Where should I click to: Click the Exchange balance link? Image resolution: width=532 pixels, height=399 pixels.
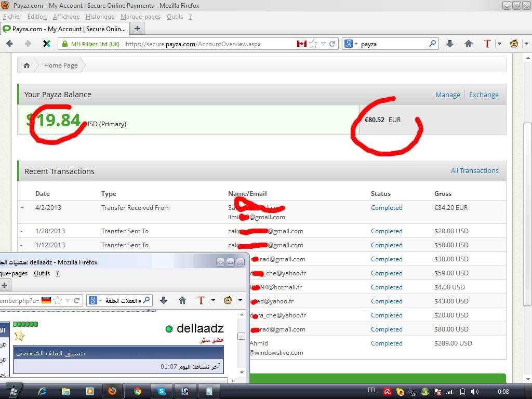484,95
